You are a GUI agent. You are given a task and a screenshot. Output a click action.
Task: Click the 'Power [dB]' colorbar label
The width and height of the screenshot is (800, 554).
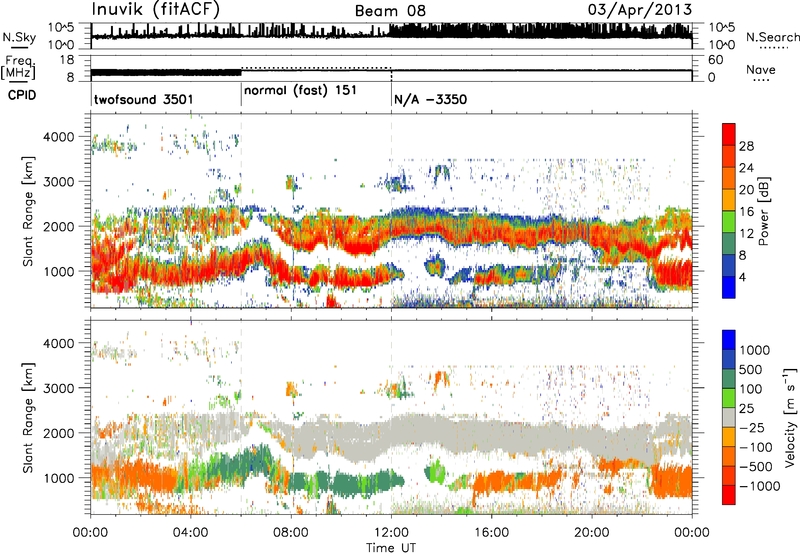(x=763, y=211)
